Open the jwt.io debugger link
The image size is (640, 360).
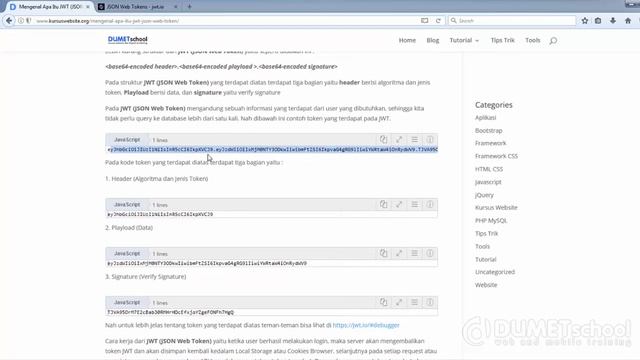[x=366, y=325]
